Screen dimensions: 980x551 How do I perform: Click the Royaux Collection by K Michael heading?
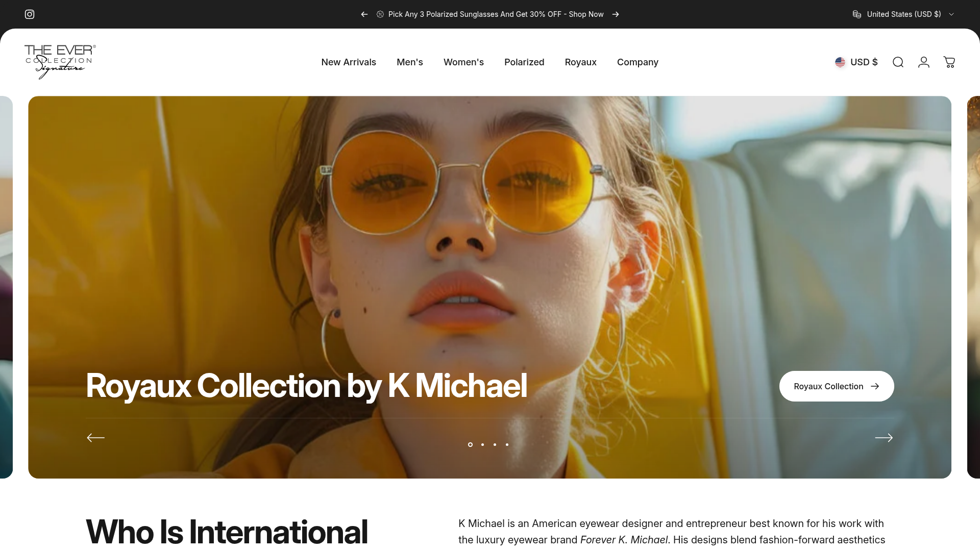click(306, 386)
